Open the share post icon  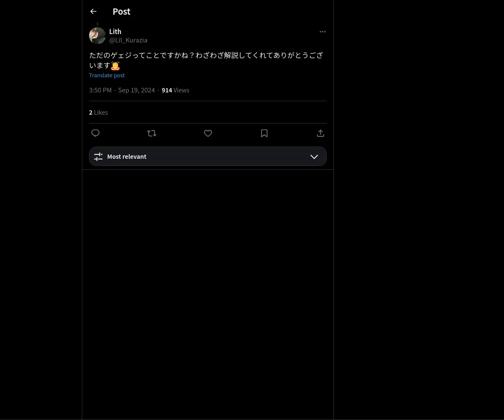tap(320, 133)
